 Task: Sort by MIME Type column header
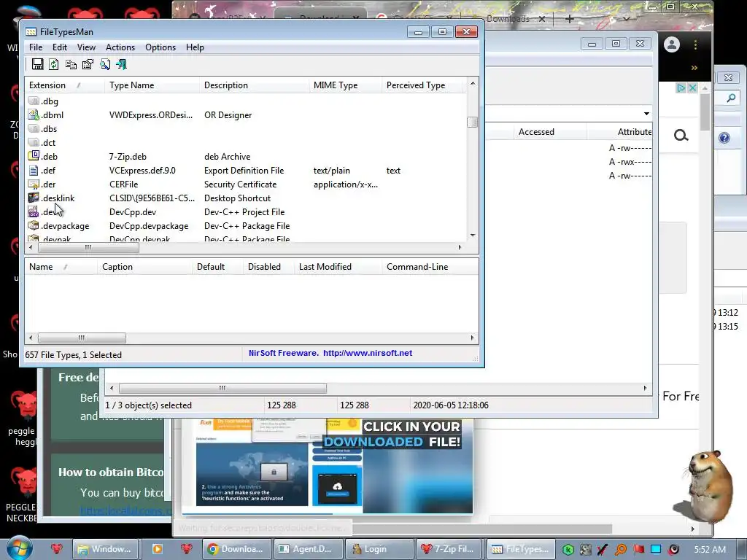tap(345, 85)
